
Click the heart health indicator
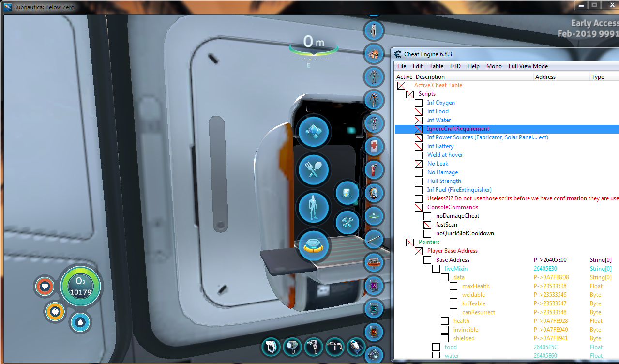coord(45,287)
